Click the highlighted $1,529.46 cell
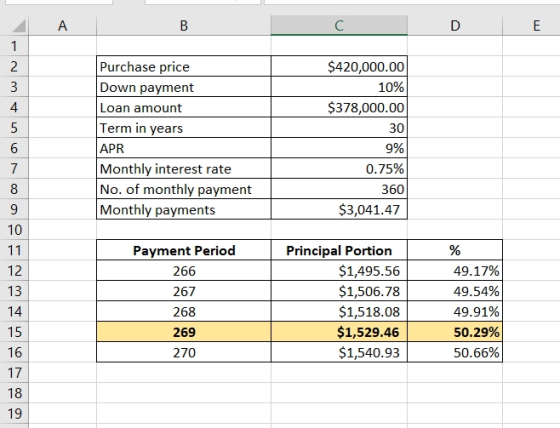The height and width of the screenshot is (428, 560). point(339,332)
